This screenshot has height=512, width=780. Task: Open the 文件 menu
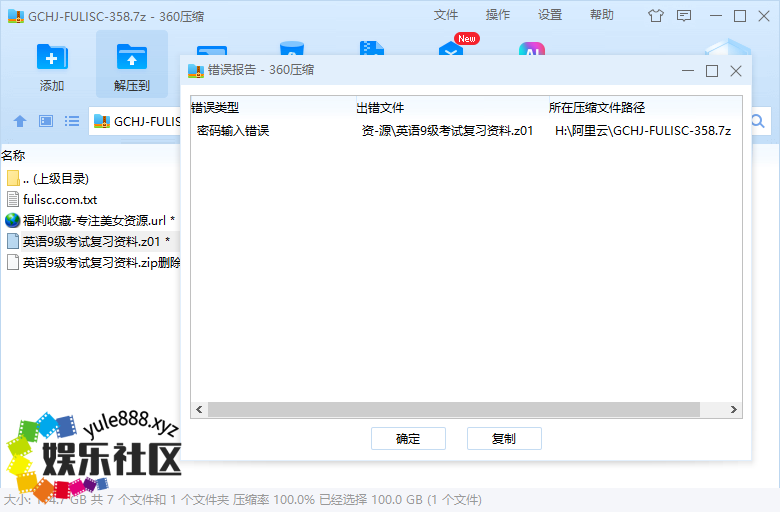tap(446, 15)
